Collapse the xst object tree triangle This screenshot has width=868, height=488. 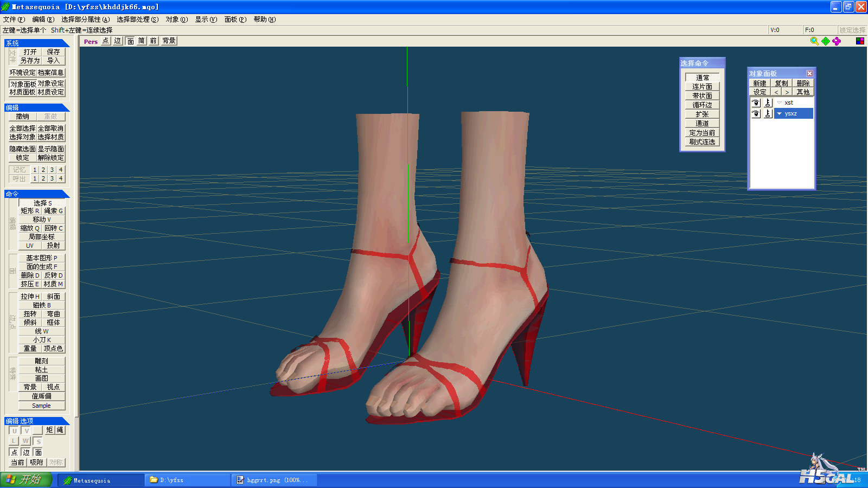pos(780,102)
